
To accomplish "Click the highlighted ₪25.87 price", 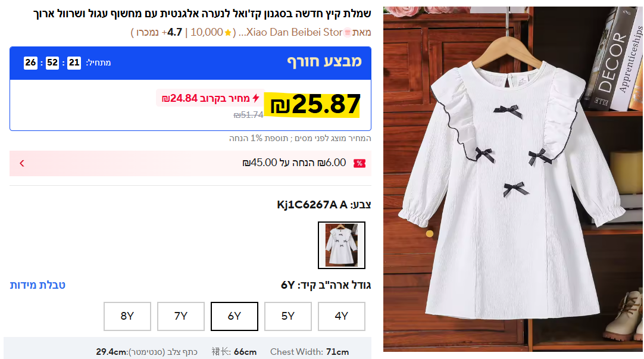I will (x=315, y=104).
